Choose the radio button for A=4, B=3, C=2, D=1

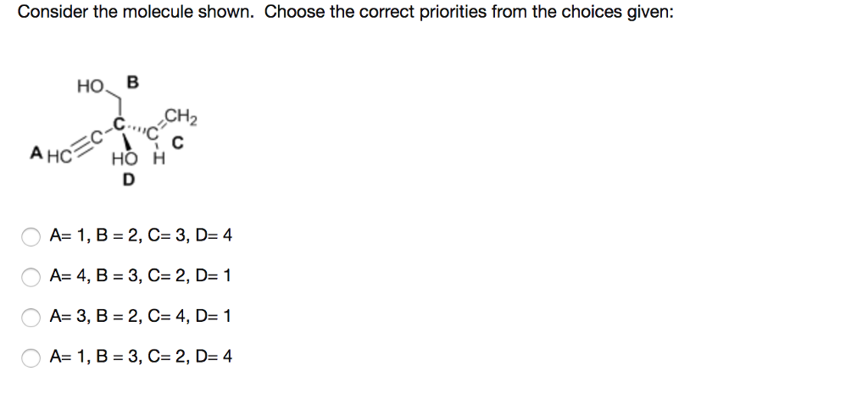[x=31, y=277]
